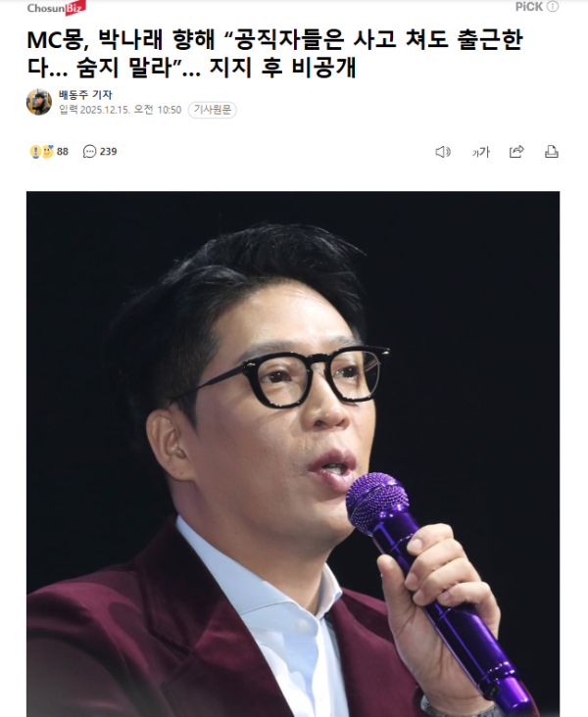
Task: Enlarge the article photo of man
Action: click(293, 454)
